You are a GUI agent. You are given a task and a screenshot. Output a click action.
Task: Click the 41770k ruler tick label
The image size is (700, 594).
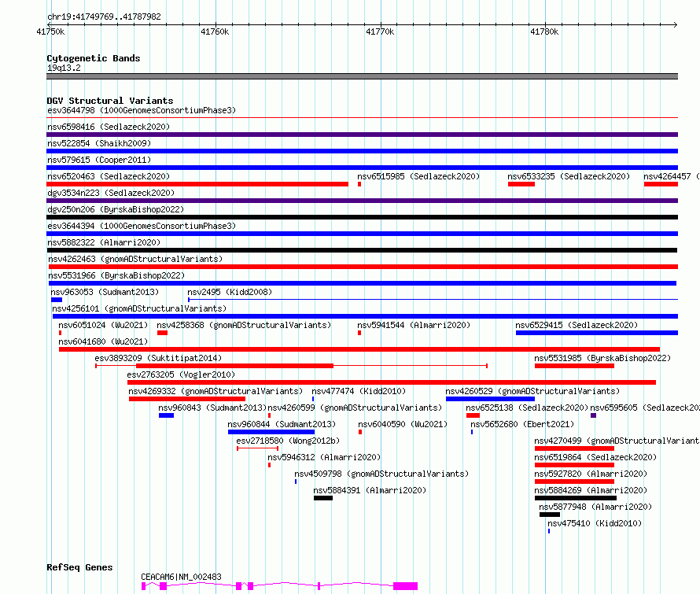[380, 31]
